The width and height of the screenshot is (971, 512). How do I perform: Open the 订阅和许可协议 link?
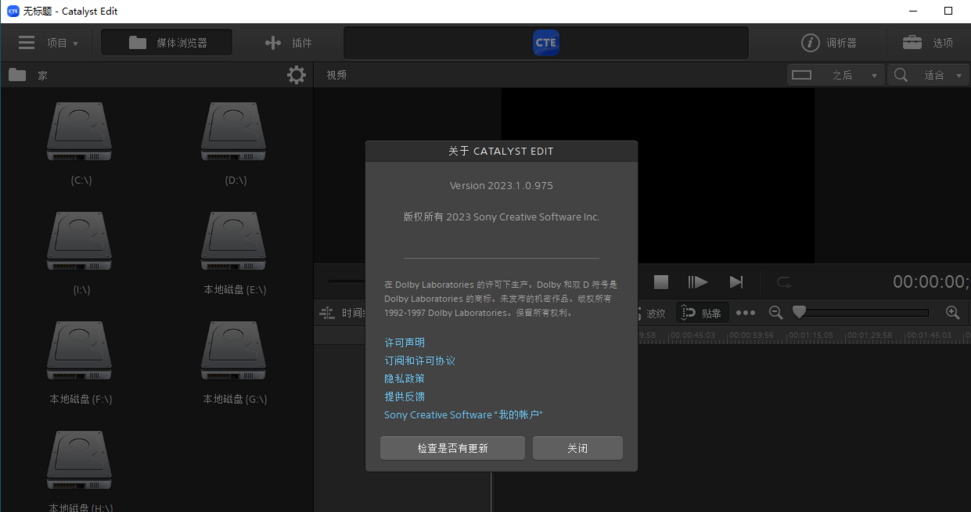[x=419, y=360]
